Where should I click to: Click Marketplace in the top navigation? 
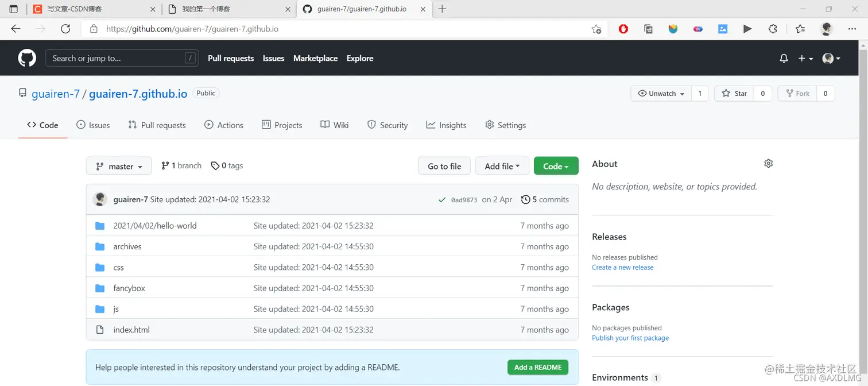click(315, 59)
